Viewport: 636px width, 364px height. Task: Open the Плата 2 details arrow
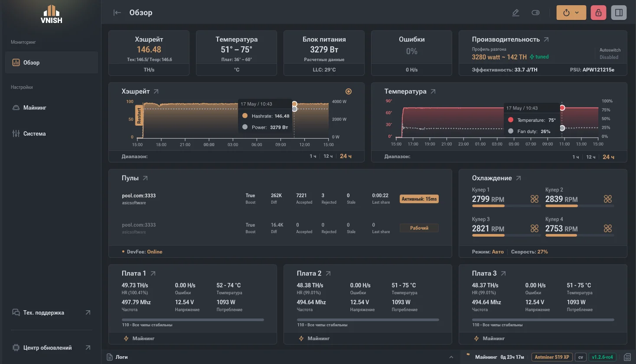tap(328, 273)
